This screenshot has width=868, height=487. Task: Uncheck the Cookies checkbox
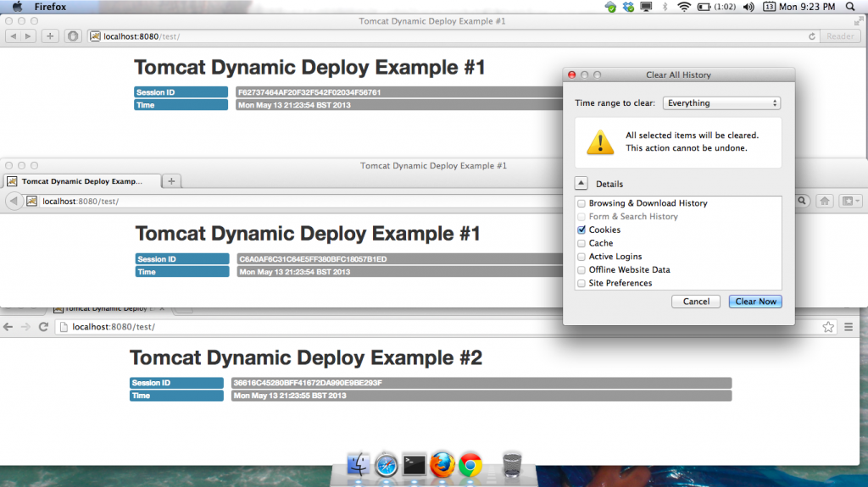(581, 230)
